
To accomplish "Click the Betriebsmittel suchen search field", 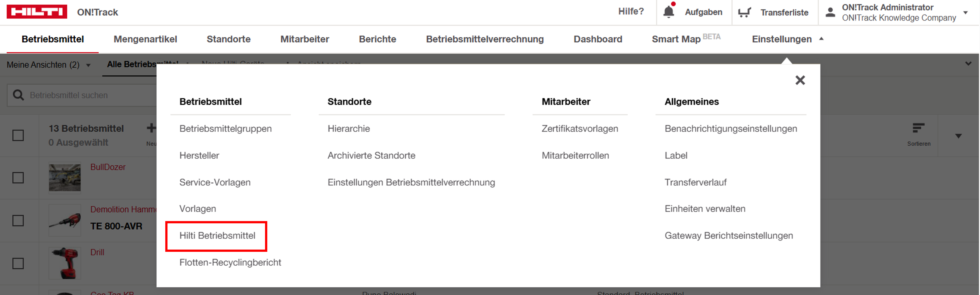I will coord(82,95).
